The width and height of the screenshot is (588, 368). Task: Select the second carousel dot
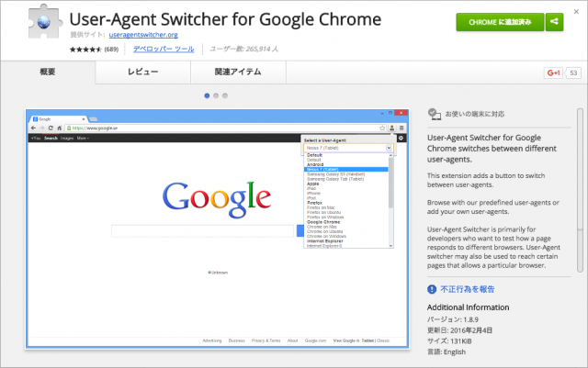tap(215, 95)
